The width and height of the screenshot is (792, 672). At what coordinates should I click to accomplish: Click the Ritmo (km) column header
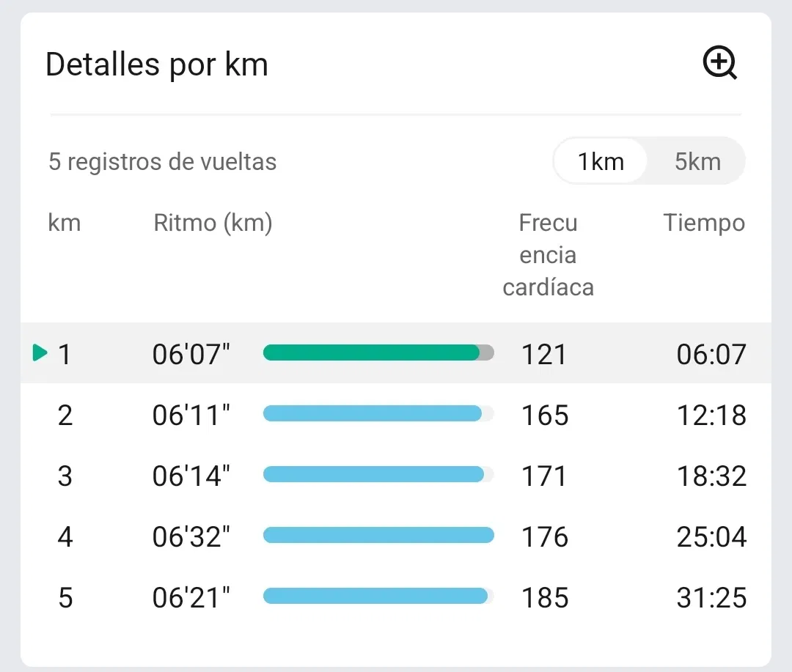coord(213,224)
